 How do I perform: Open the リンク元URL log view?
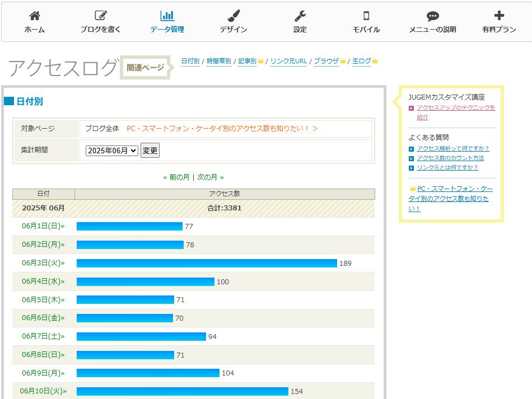(288, 61)
